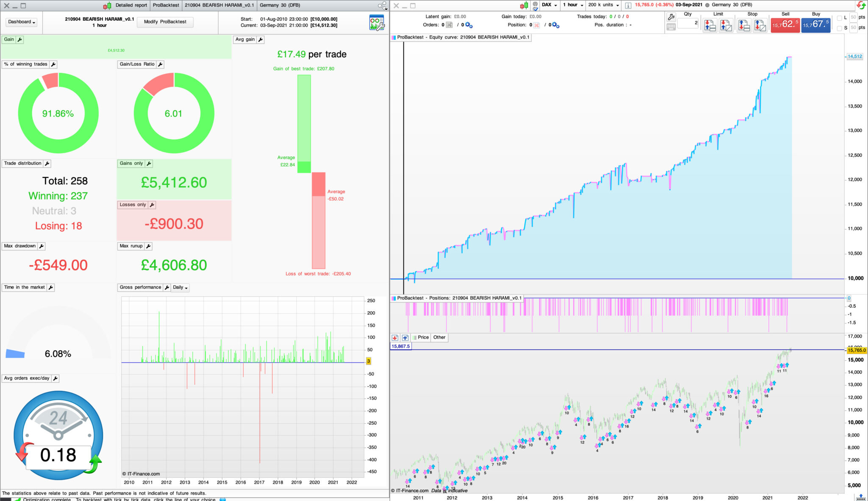
Task: Click the share icon in backtest window
Action: (x=382, y=6)
